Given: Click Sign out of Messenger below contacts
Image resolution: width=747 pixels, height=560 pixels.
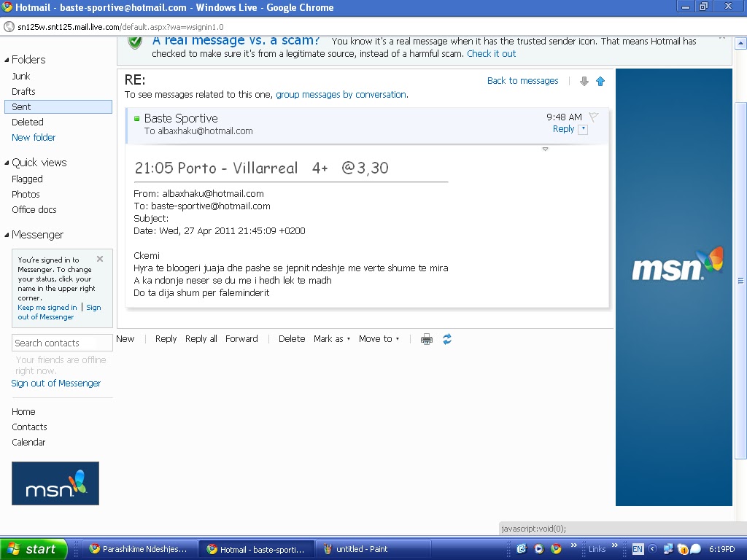Looking at the screenshot, I should point(55,384).
